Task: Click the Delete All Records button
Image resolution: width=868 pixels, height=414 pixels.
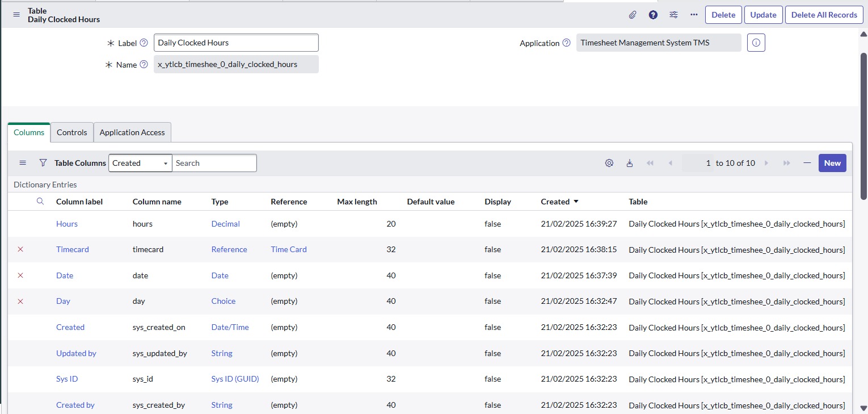Action: pos(824,15)
